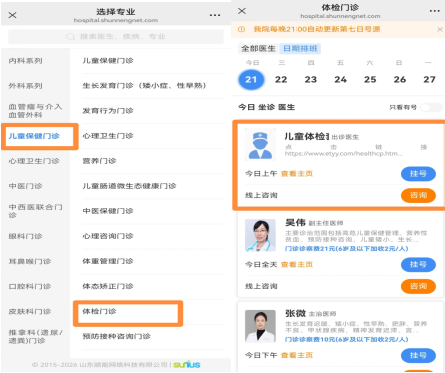Select date 24 in calendar row
The width and height of the screenshot is (445, 373).
(x=341, y=79)
